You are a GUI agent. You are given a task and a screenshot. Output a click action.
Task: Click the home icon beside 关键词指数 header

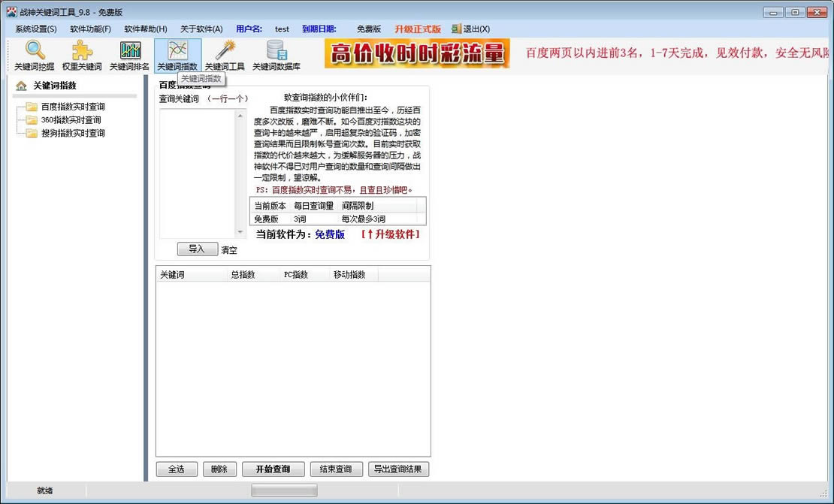21,86
